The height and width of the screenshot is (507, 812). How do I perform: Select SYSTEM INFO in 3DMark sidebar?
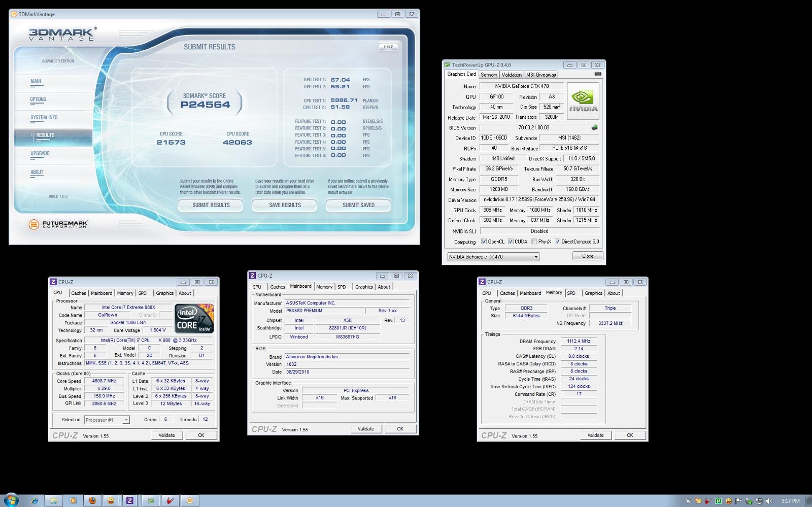(44, 118)
